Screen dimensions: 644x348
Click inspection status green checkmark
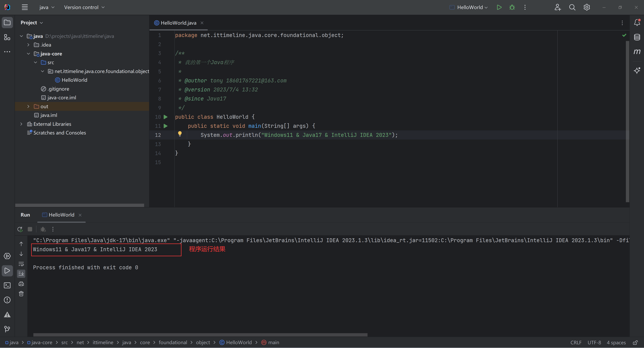tap(624, 35)
